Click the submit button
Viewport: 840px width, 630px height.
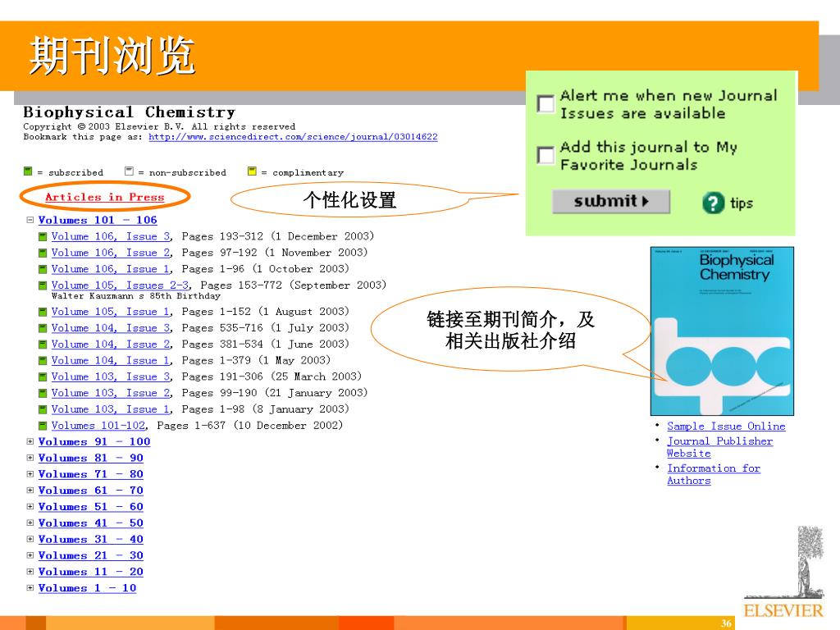coord(610,202)
